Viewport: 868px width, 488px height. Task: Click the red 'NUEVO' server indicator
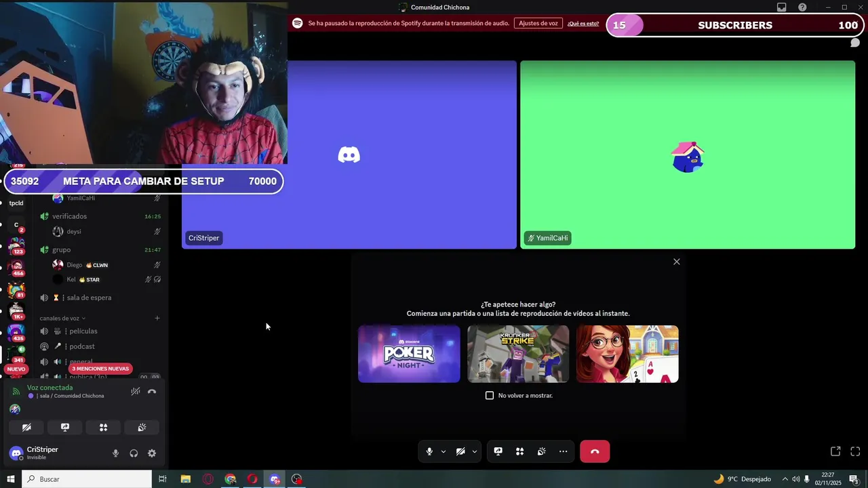point(16,369)
